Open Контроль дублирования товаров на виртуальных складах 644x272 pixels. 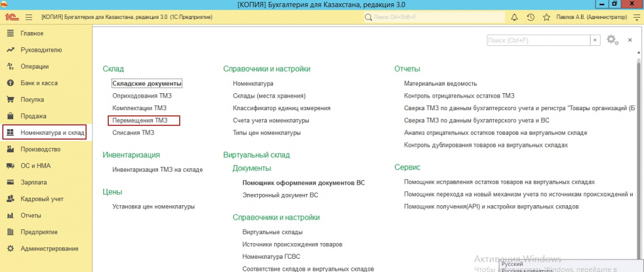click(486, 145)
